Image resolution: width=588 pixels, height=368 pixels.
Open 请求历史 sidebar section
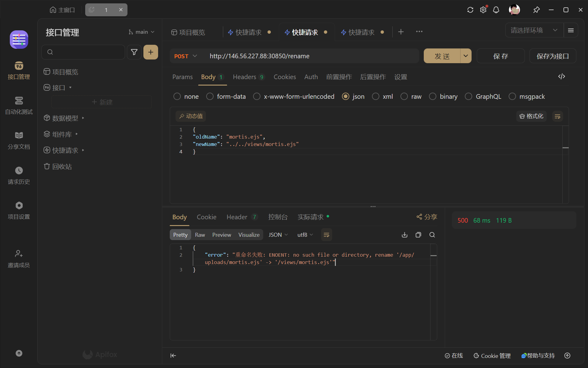[x=19, y=175]
